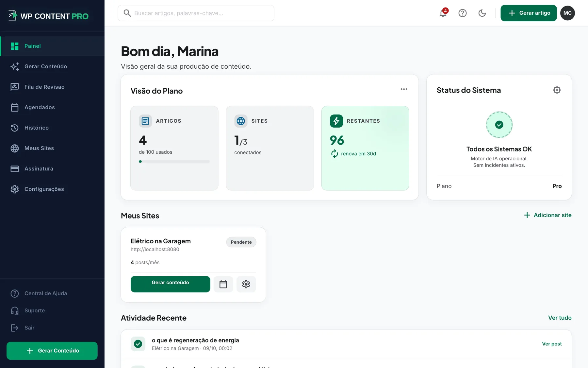
Task: Navigate to Meus Sites in the sidebar
Action: pyautogui.click(x=52, y=148)
